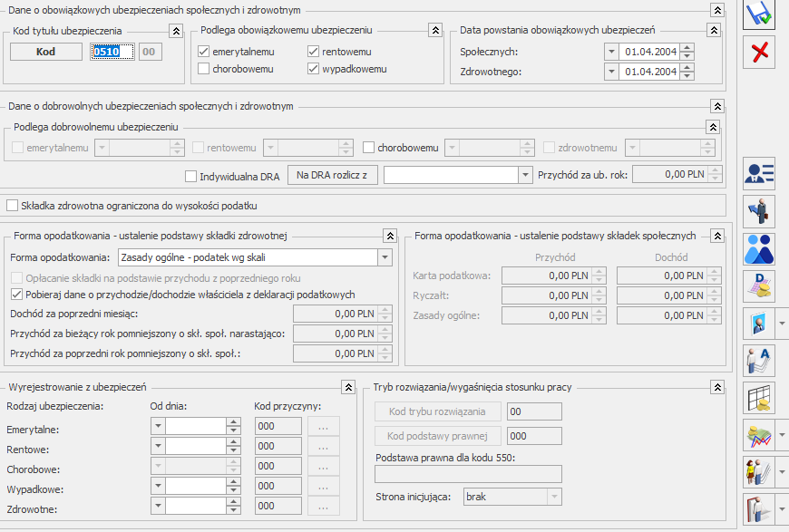
Task: Click the businessman with arrow icon
Action: [x=759, y=210]
